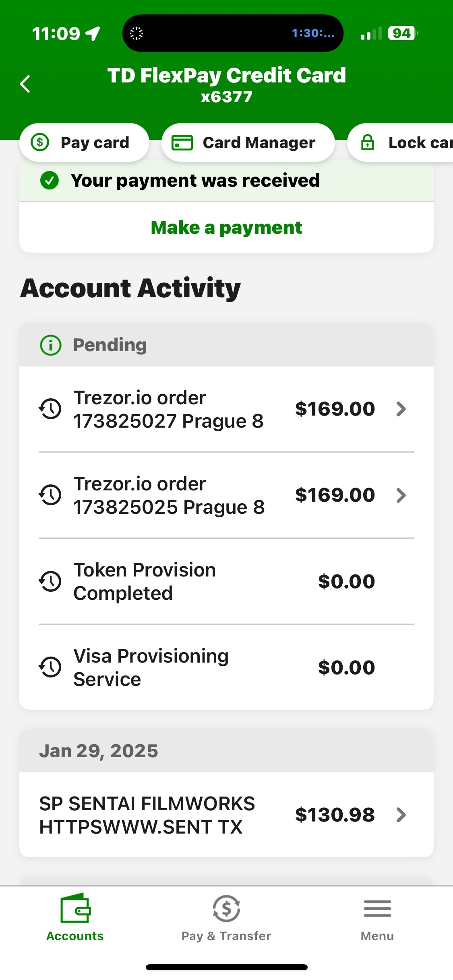Select the Visa Provisioning Service entry
This screenshot has width=453, height=980.
[x=151, y=667]
